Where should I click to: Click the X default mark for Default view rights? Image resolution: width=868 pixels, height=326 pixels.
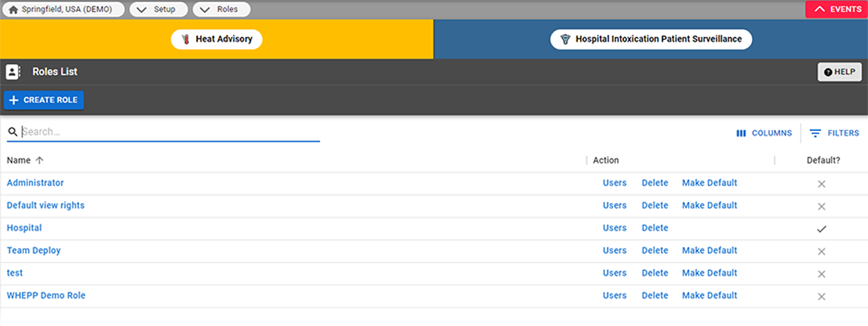(x=821, y=206)
